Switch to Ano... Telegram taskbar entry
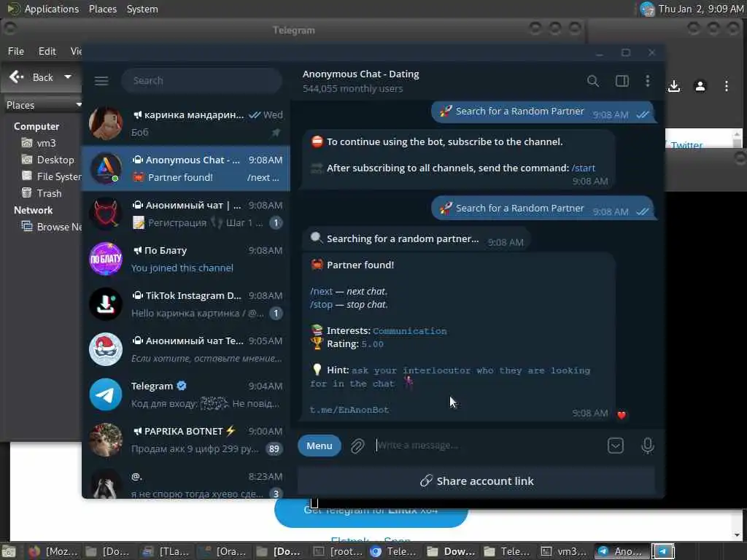 [x=622, y=551]
